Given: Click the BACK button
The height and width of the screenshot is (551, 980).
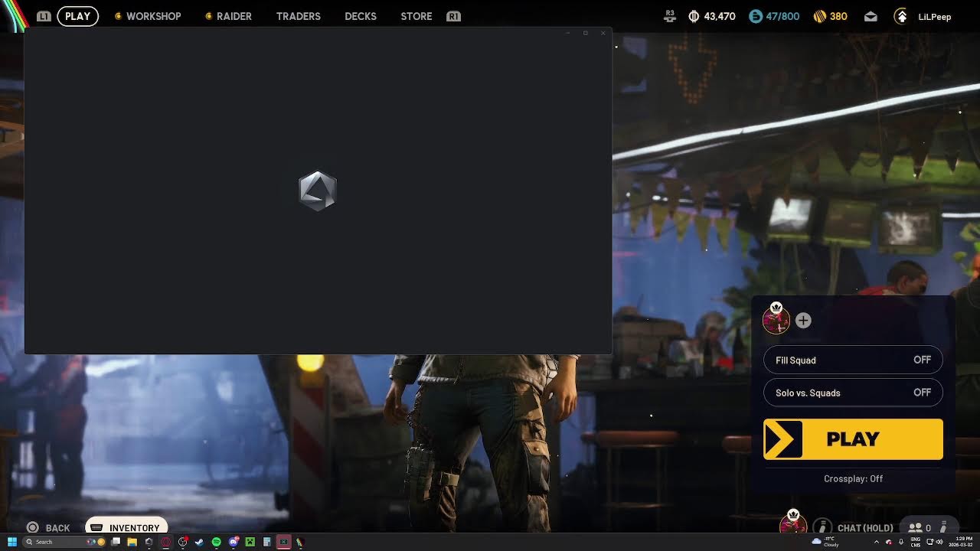Looking at the screenshot, I should click(x=48, y=528).
